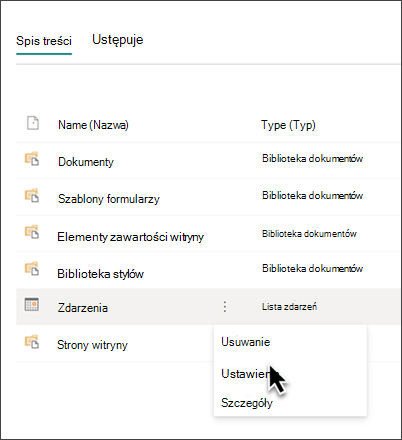The height and width of the screenshot is (440, 402).
Task: Click the Strony witryny library icon
Action: click(32, 342)
